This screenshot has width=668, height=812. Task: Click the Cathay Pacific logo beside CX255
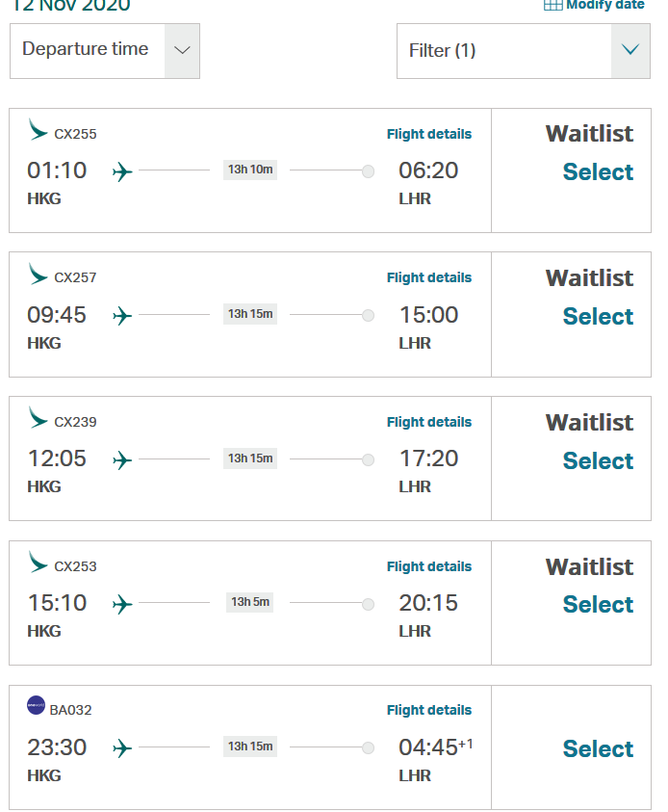click(x=39, y=130)
